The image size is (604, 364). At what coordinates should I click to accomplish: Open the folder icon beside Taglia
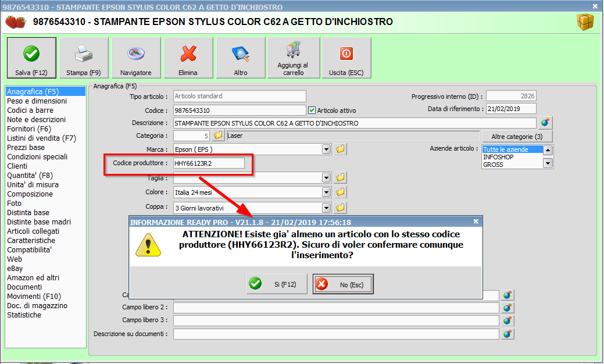point(340,177)
